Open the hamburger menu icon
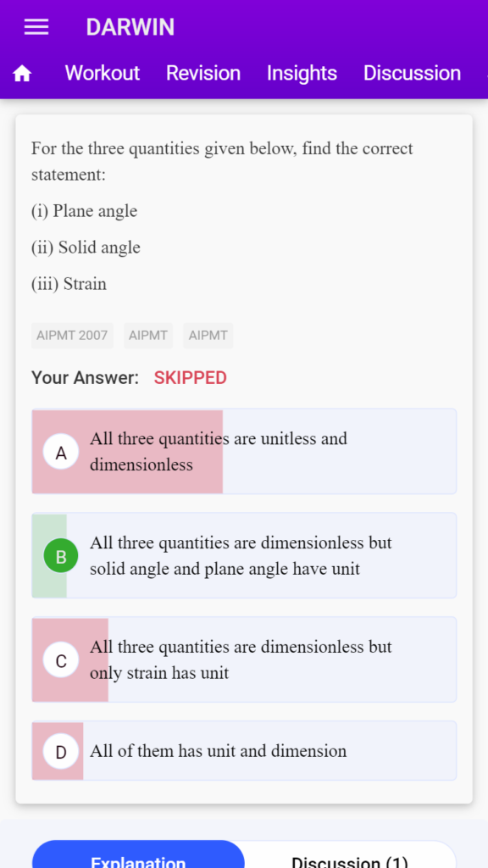 click(36, 27)
